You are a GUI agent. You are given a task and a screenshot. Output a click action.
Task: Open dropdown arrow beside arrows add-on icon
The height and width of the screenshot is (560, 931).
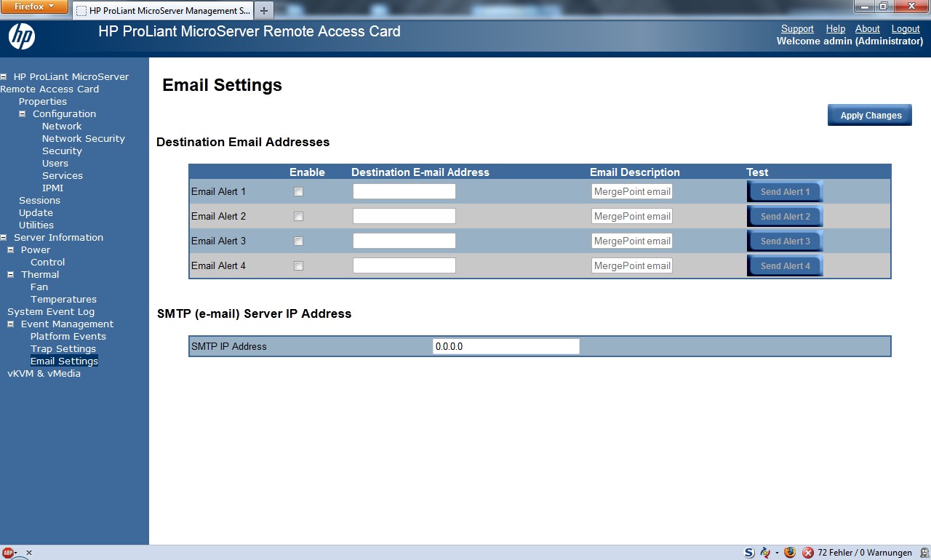777,553
